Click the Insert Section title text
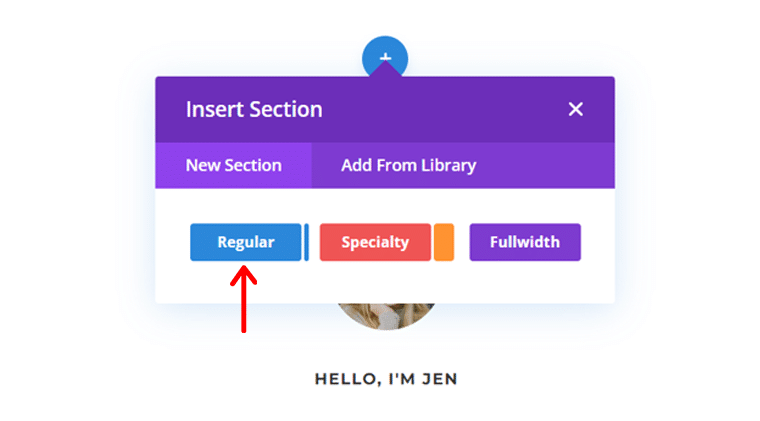 pos(254,109)
